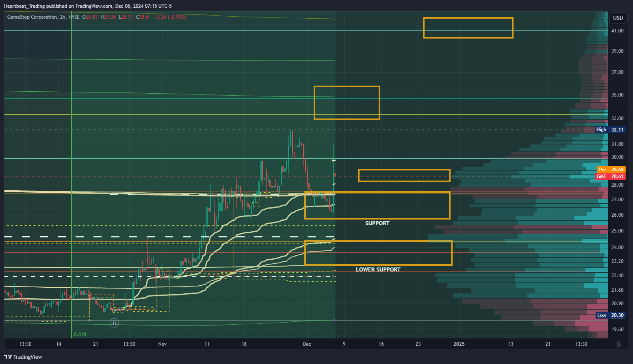633x364 pixels.
Task: Click the 2025 label on time axis
Action: 459,344
